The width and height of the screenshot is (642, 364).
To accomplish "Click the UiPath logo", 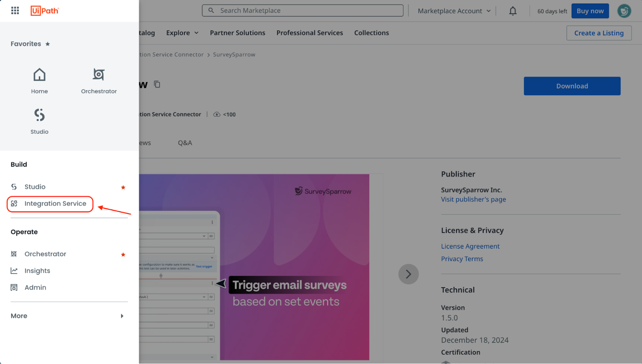I will (45, 10).
